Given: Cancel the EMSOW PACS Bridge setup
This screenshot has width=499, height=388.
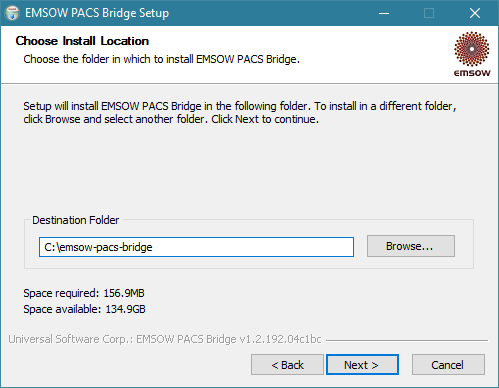Looking at the screenshot, I should 448,365.
